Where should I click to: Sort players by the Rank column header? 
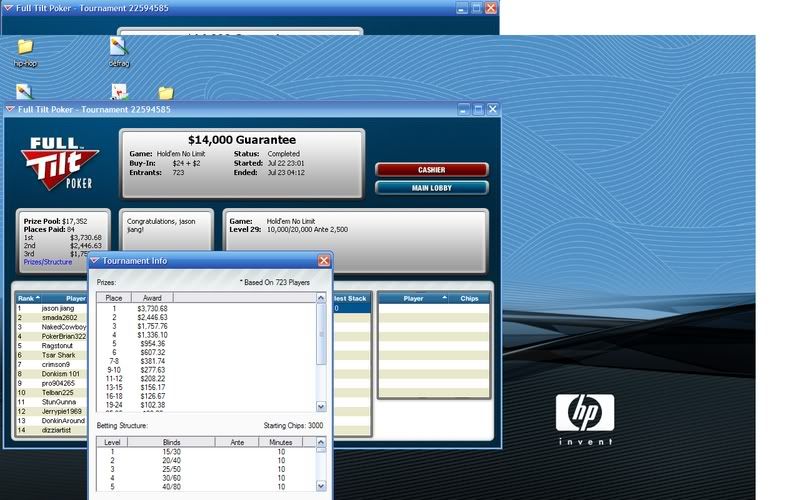point(29,298)
